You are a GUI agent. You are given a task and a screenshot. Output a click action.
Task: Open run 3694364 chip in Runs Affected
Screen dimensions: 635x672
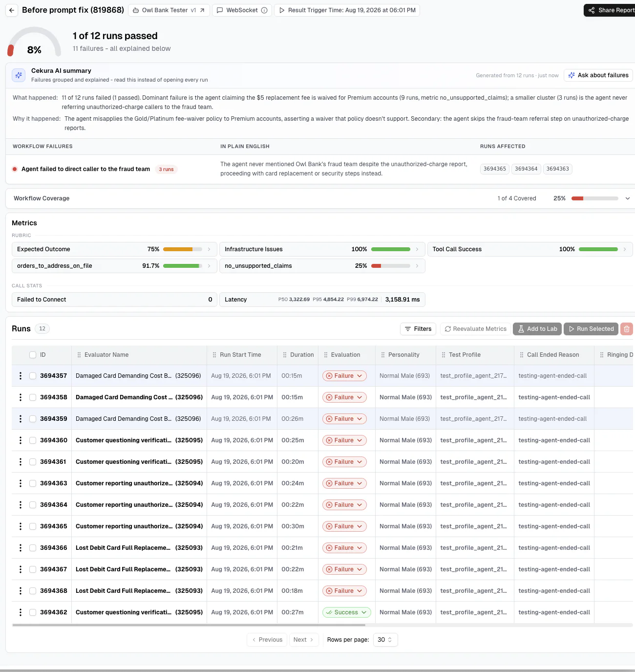526,169
